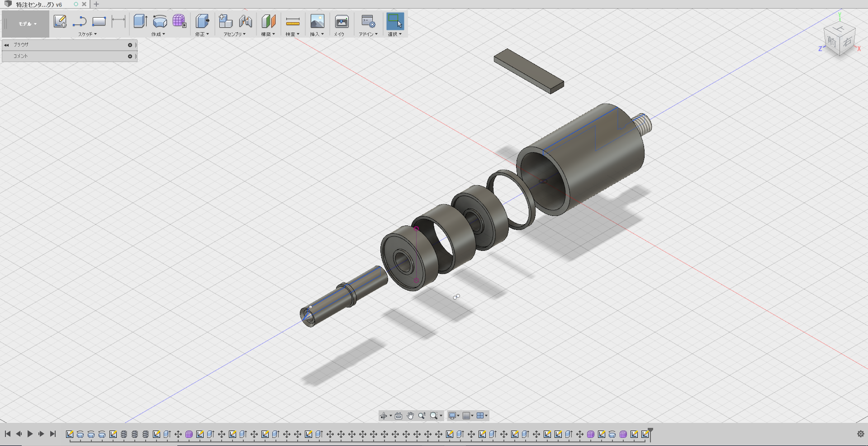The width and height of the screenshot is (868, 446).
Task: Click the timeline end marker
Action: pyautogui.click(x=650, y=434)
